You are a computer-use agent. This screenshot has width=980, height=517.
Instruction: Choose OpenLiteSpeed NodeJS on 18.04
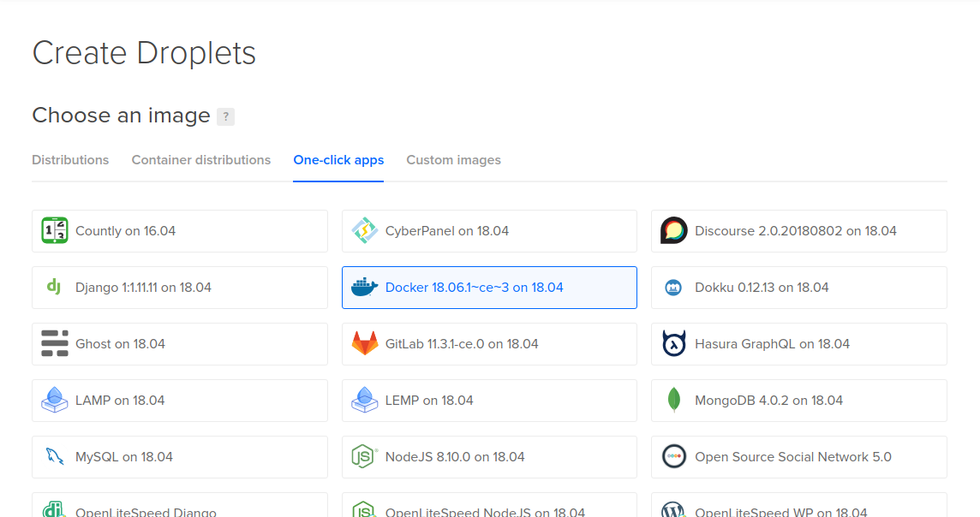click(489, 505)
